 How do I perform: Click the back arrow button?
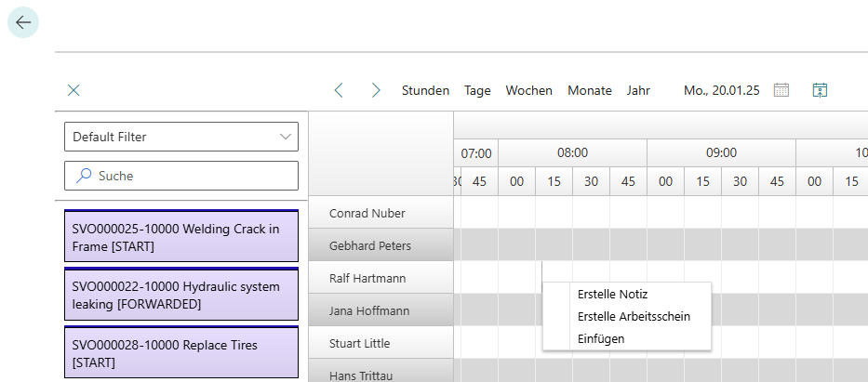[23, 22]
